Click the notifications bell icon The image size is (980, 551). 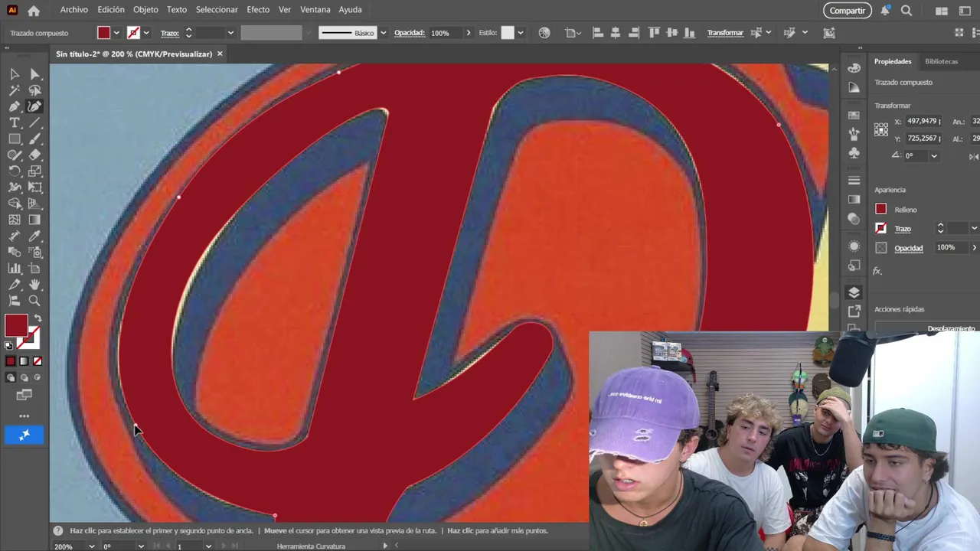[x=886, y=11]
